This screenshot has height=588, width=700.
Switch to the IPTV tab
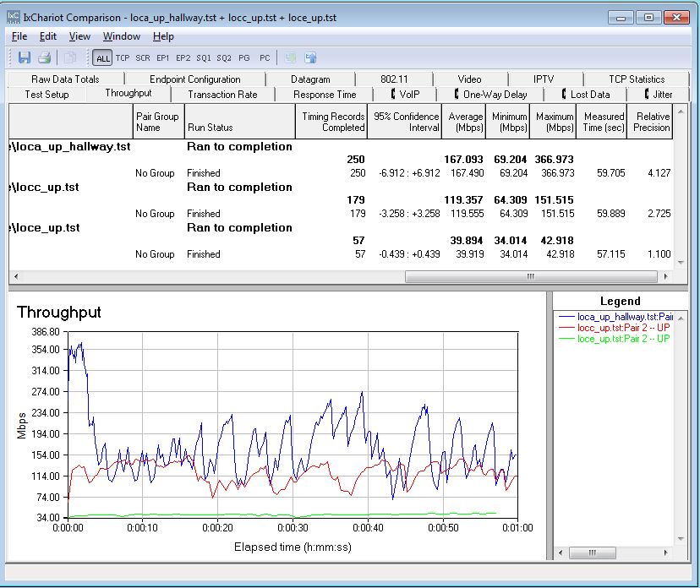click(x=544, y=79)
